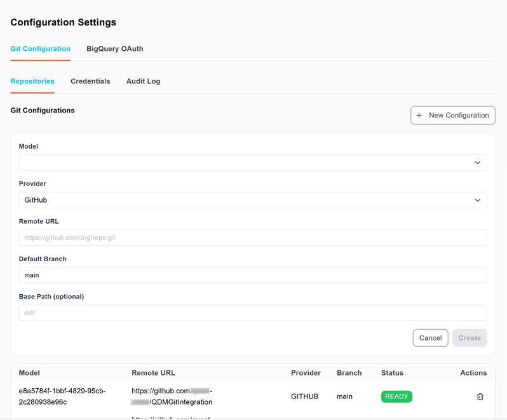Click the Provider column header
Viewport: 507px width, 420px height.
306,373
